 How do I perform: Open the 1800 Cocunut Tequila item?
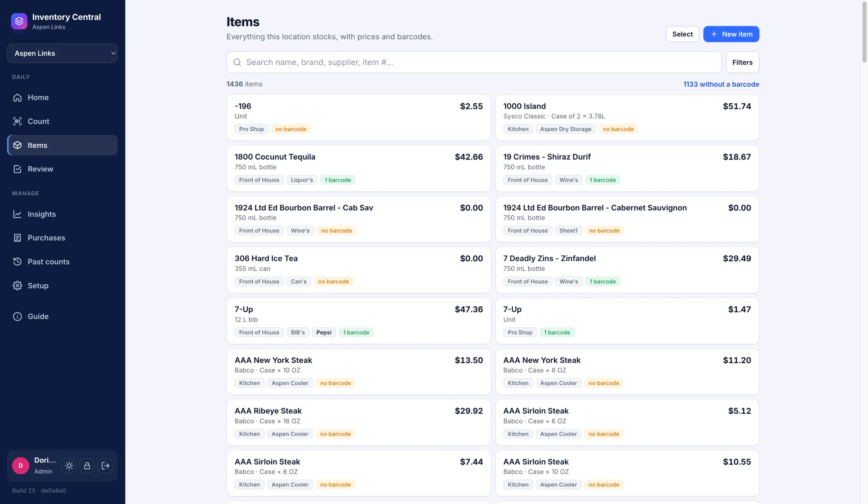[x=358, y=168]
